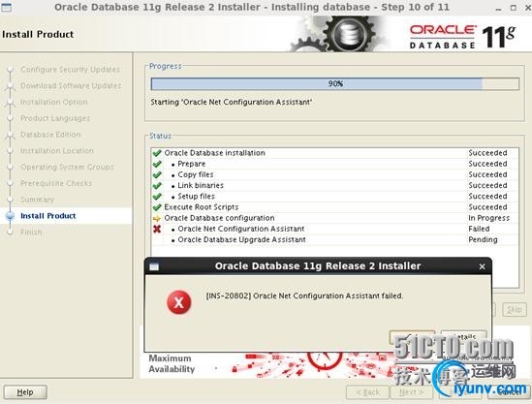
Task: Select Download Software Updates step
Action: tap(71, 86)
